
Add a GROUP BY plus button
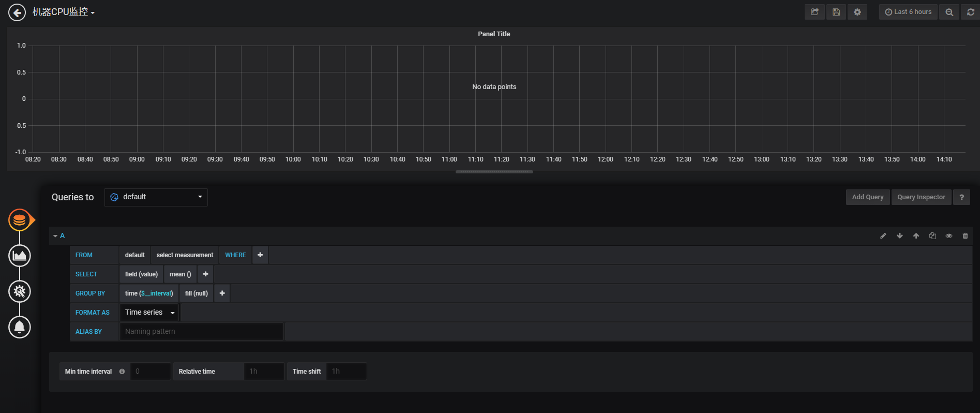222,293
